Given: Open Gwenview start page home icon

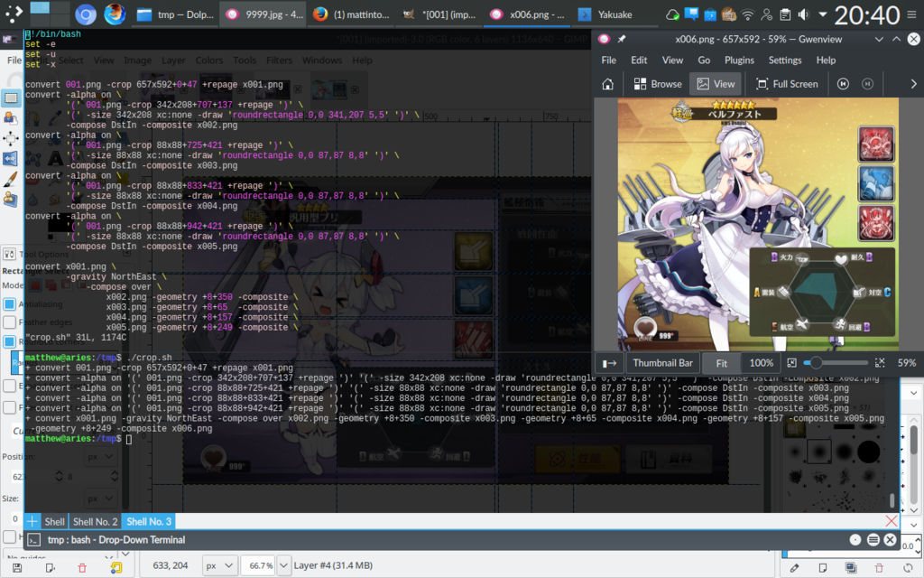Looking at the screenshot, I should click(607, 84).
